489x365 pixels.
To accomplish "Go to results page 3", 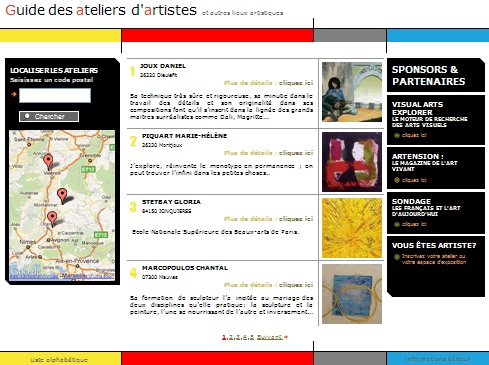I will [238, 337].
